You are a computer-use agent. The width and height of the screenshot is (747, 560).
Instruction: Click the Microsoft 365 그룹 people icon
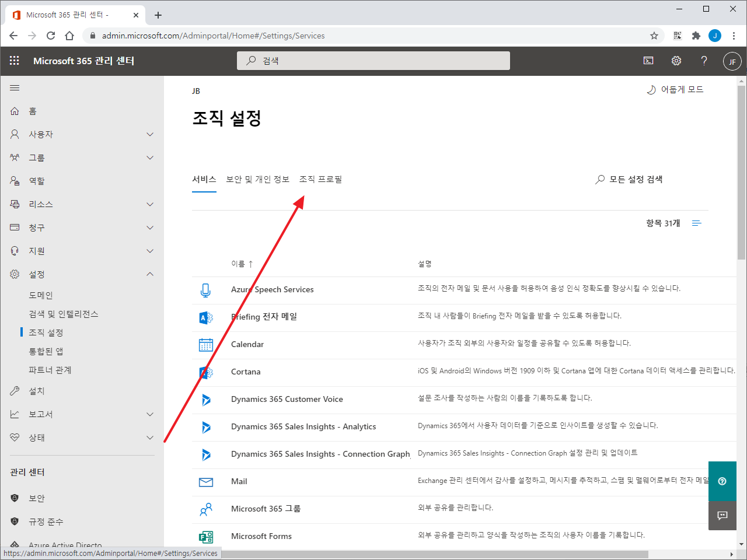pos(206,509)
